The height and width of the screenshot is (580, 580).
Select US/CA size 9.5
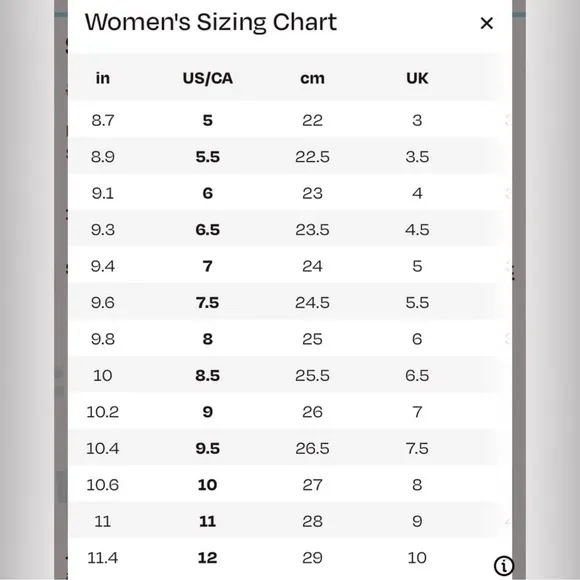click(208, 448)
